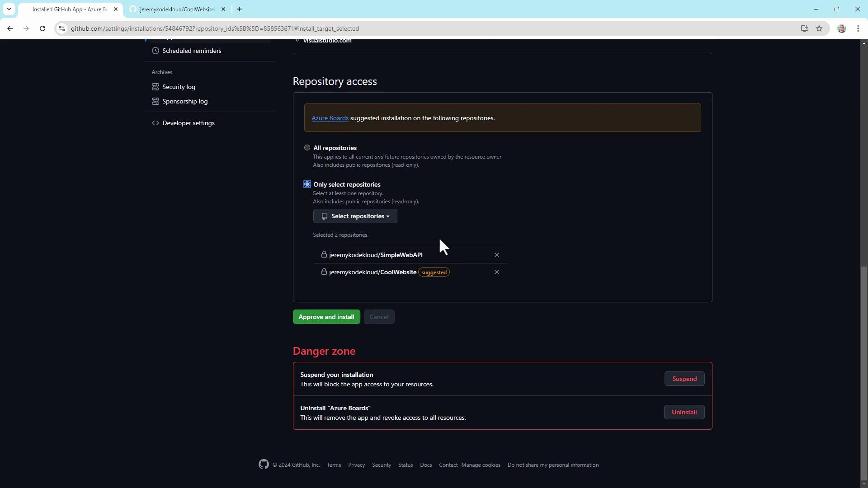
Task: Open a new browser tab
Action: pyautogui.click(x=240, y=9)
